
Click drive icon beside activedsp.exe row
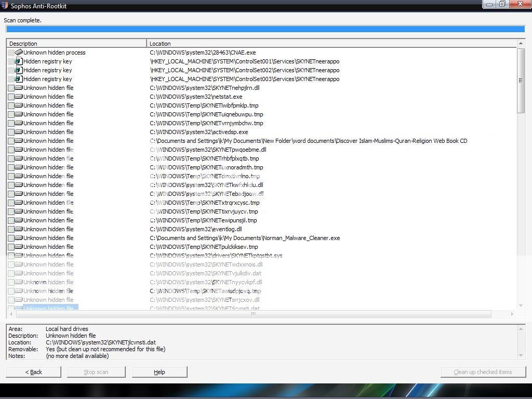(19, 131)
